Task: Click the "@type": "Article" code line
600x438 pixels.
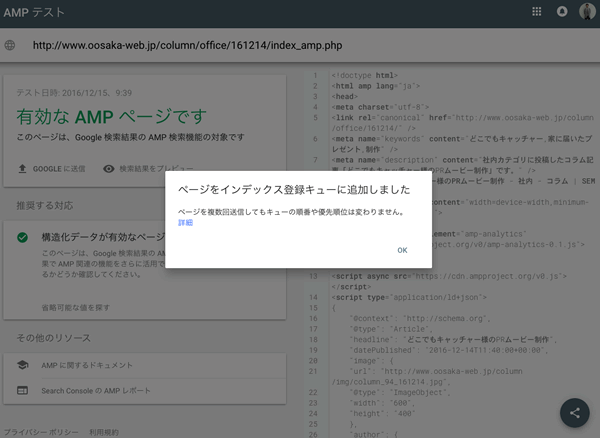Action: pyautogui.click(x=391, y=329)
